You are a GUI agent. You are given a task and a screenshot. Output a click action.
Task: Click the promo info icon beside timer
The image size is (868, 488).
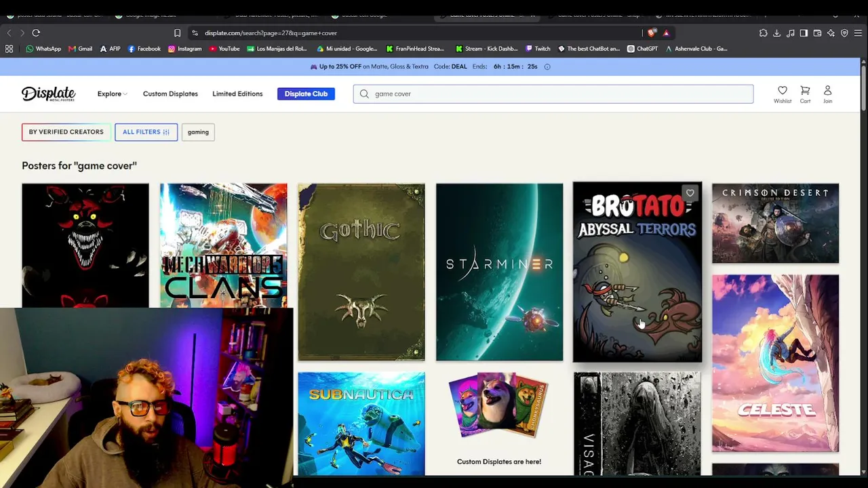pyautogui.click(x=547, y=66)
